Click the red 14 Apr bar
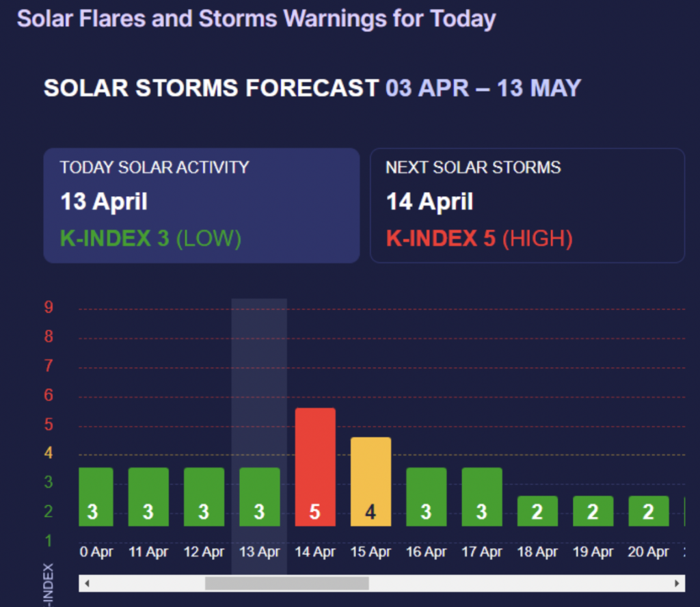Image resolution: width=700 pixels, height=607 pixels. (315, 468)
